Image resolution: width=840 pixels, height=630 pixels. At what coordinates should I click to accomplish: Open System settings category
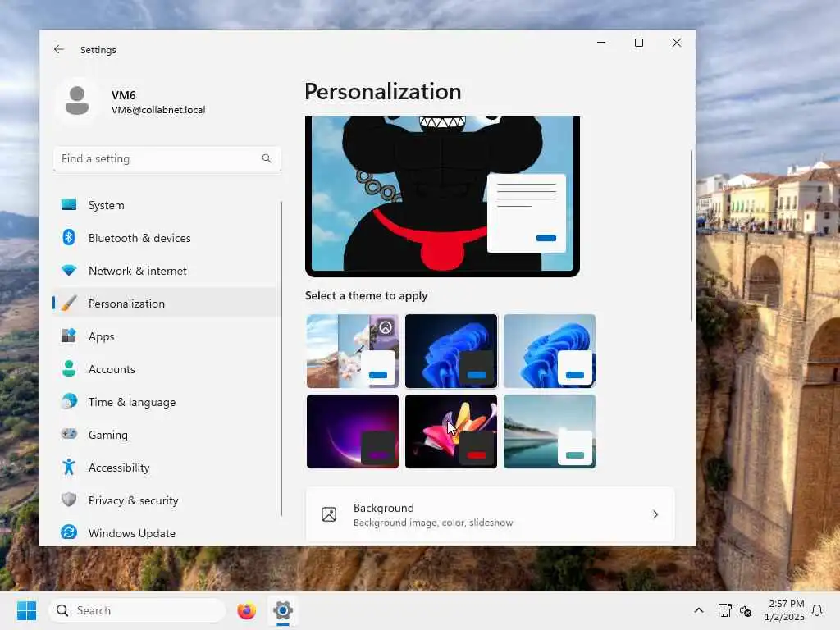[x=166, y=205]
